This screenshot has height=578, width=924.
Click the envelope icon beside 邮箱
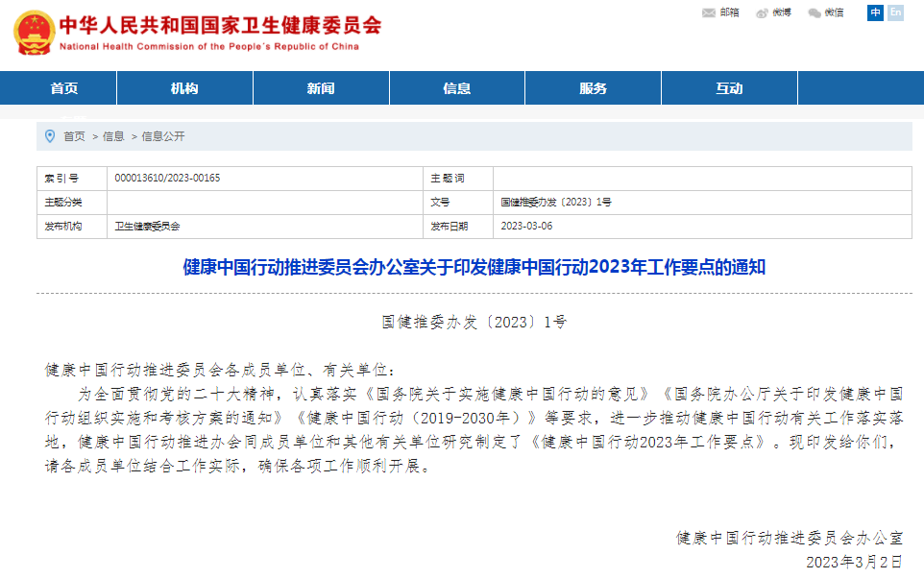coord(707,12)
